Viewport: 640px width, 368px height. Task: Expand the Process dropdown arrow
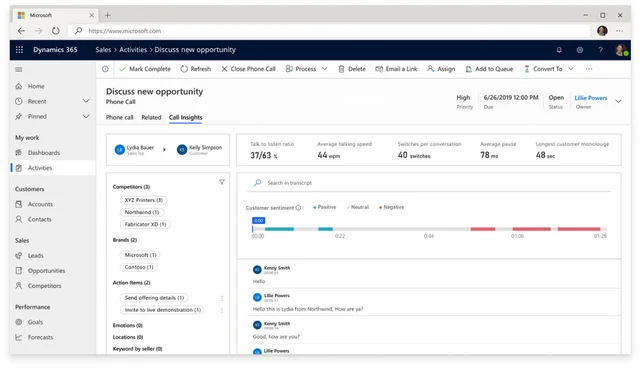tap(324, 69)
